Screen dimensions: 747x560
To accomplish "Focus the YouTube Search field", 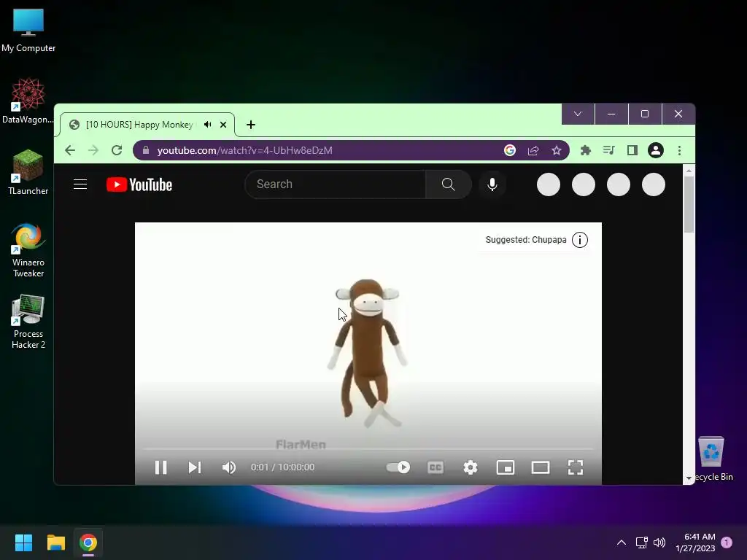I will click(x=336, y=184).
